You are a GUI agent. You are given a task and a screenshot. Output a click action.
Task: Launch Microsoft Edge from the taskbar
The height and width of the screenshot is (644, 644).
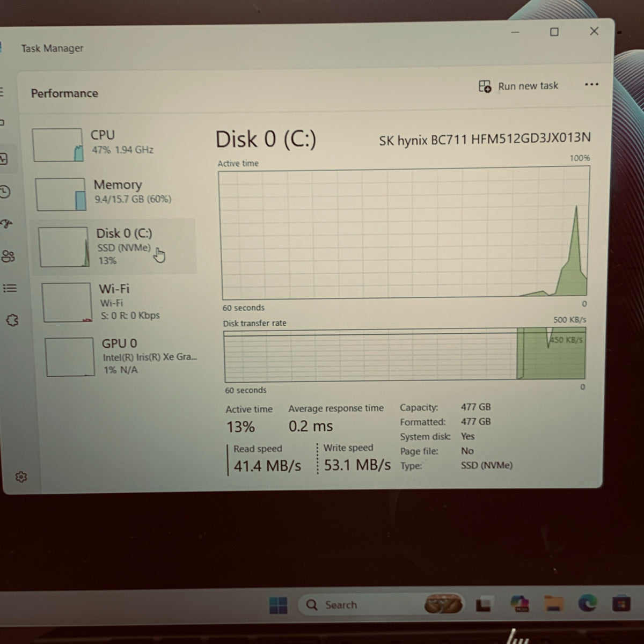[x=587, y=604]
